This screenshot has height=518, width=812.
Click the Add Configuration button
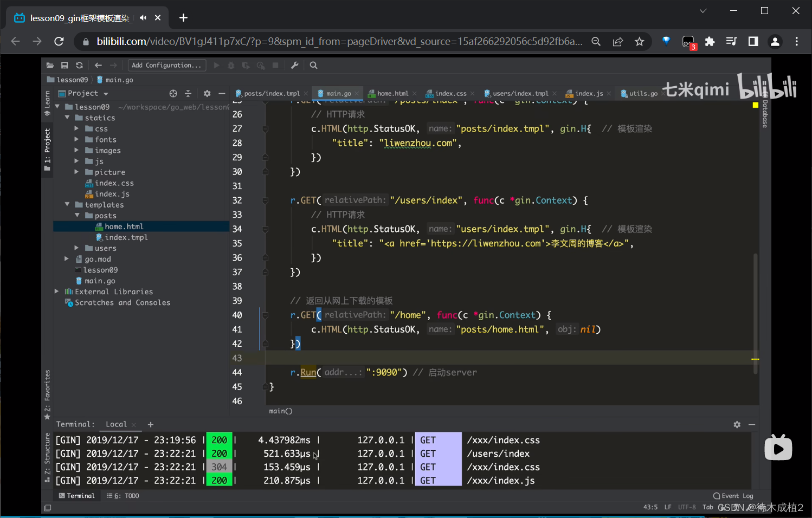pyautogui.click(x=166, y=66)
